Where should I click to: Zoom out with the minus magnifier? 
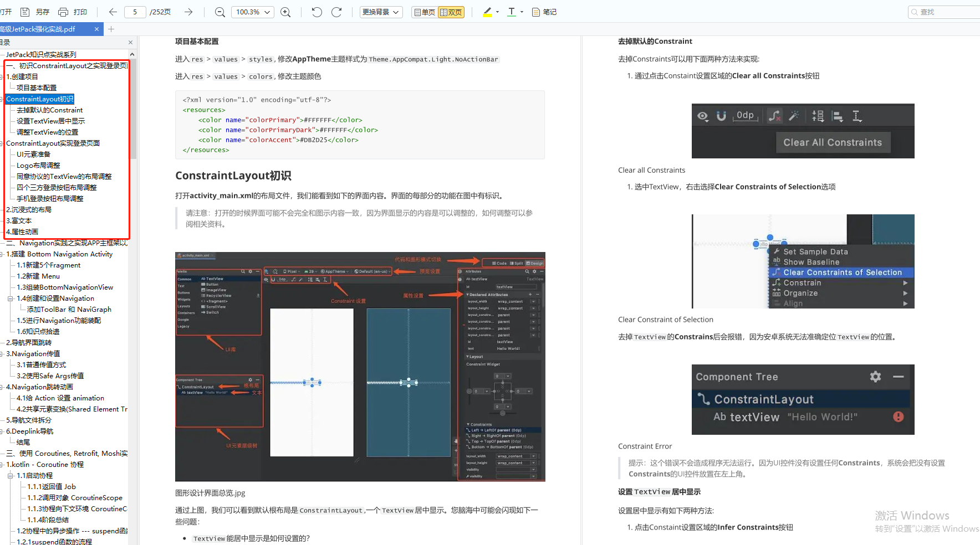pyautogui.click(x=220, y=12)
